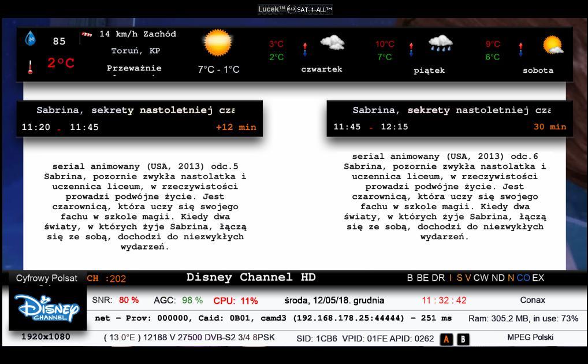This screenshot has width=588, height=364.
Task: Click the clock 11 : 32 : 42
Action: [x=444, y=300]
